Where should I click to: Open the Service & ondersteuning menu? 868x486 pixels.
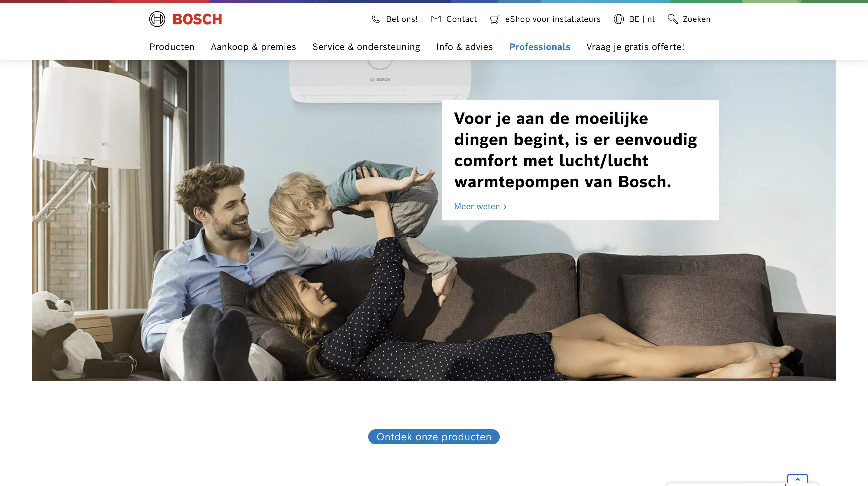[366, 47]
